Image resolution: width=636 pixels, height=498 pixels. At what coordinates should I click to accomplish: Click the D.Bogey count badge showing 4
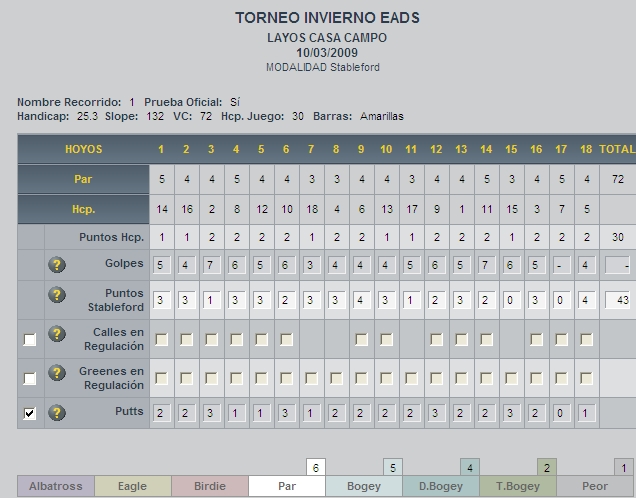(470, 468)
